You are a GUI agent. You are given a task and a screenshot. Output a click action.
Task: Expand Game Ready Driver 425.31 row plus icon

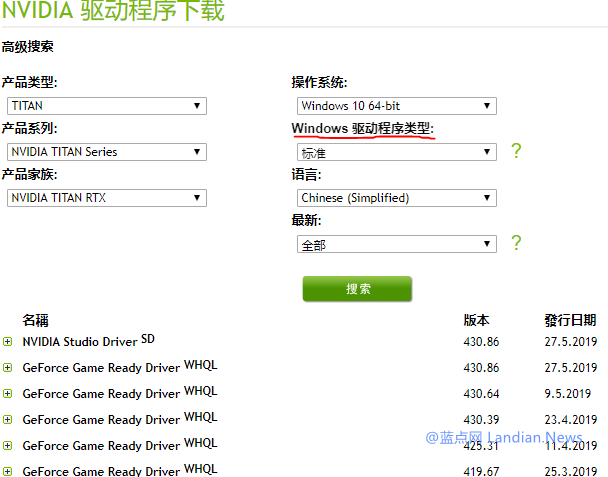8,446
